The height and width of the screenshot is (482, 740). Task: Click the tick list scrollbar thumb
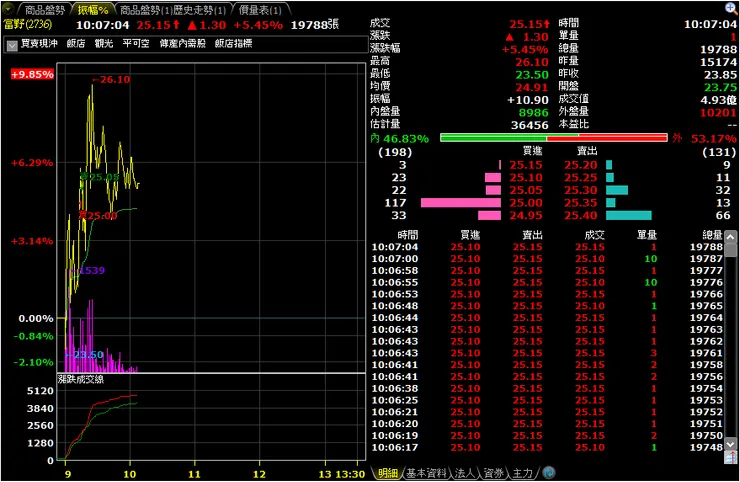click(730, 249)
